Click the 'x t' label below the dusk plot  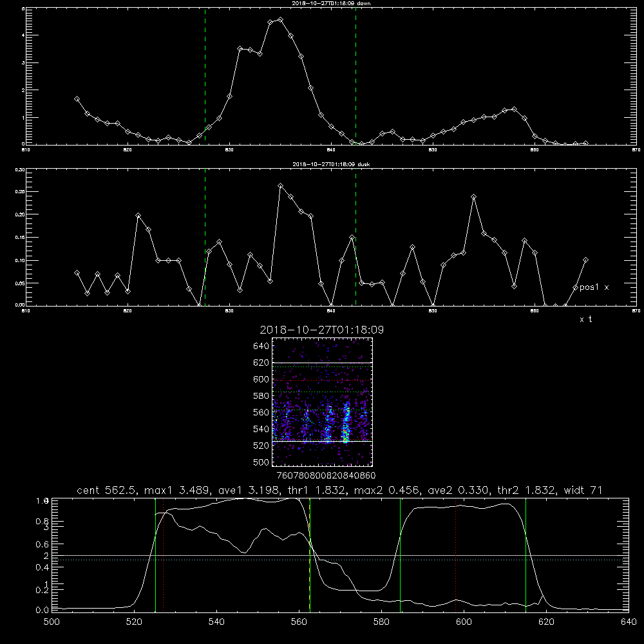point(585,319)
